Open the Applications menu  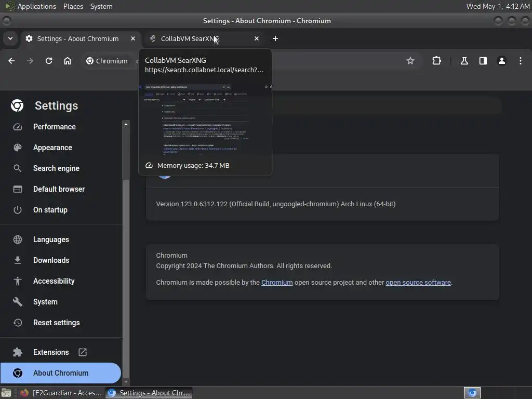[x=37, y=6]
